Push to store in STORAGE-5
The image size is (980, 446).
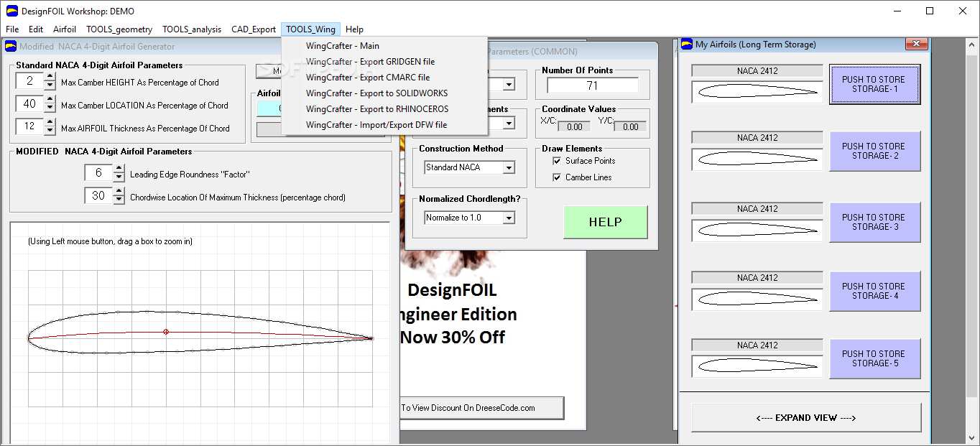874,358
